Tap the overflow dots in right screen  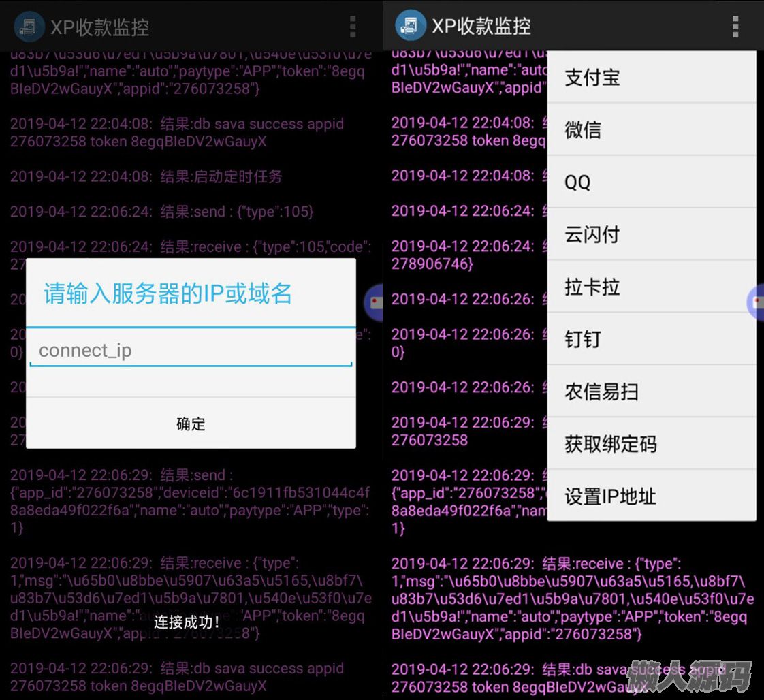735,27
